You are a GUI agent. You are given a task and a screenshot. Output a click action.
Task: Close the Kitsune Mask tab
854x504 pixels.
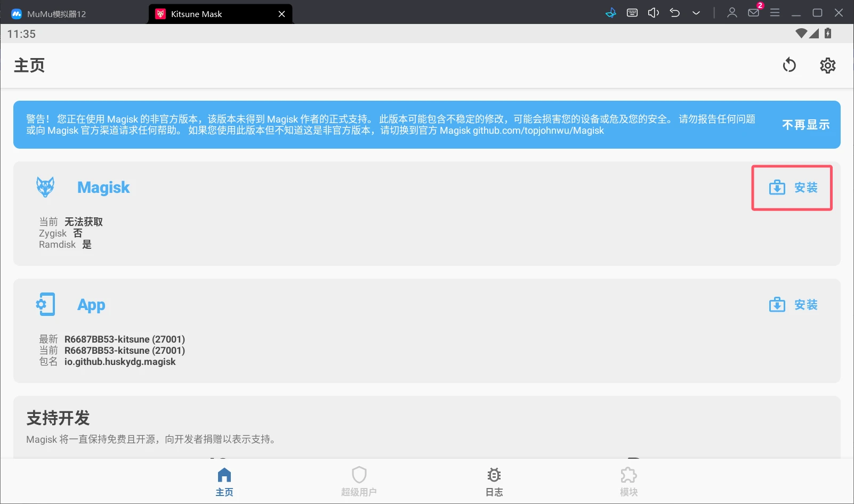[281, 14]
